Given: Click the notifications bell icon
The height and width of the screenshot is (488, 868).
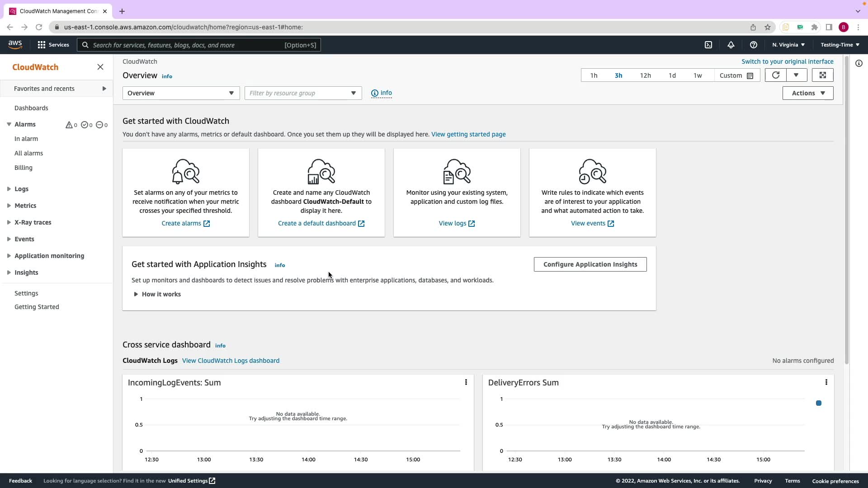Looking at the screenshot, I should [731, 45].
